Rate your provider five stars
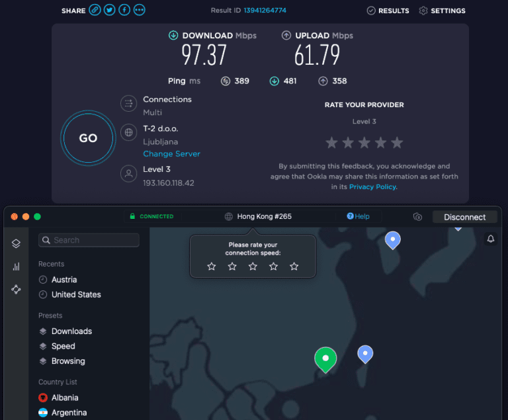The height and width of the screenshot is (420, 508). pyautogui.click(x=397, y=143)
